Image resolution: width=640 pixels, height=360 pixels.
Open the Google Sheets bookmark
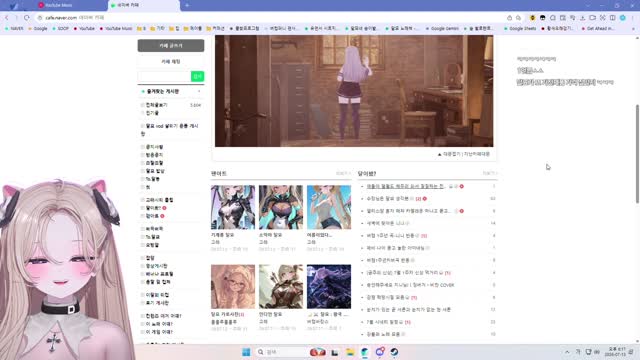tap(520, 29)
